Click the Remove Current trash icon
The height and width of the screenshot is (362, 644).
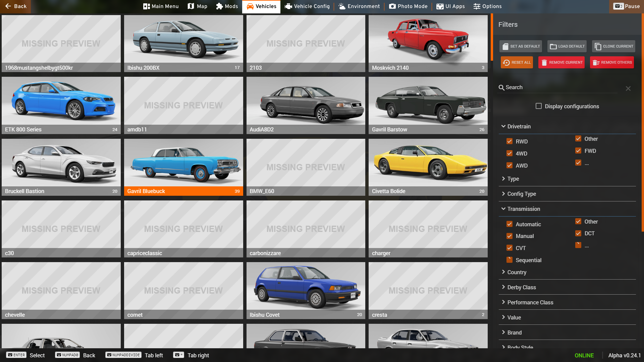(x=544, y=62)
